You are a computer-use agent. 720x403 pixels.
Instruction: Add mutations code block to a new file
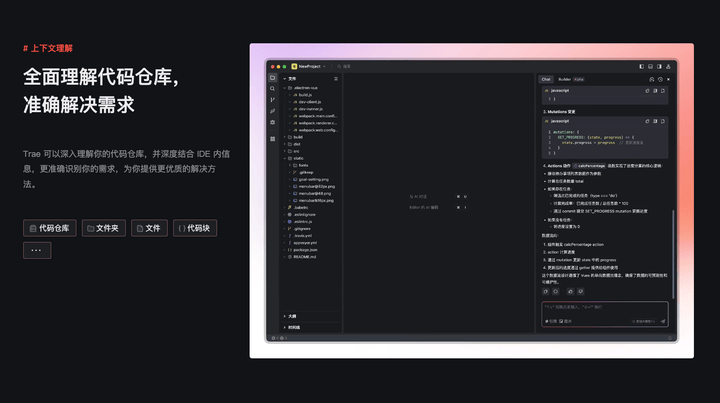663,122
